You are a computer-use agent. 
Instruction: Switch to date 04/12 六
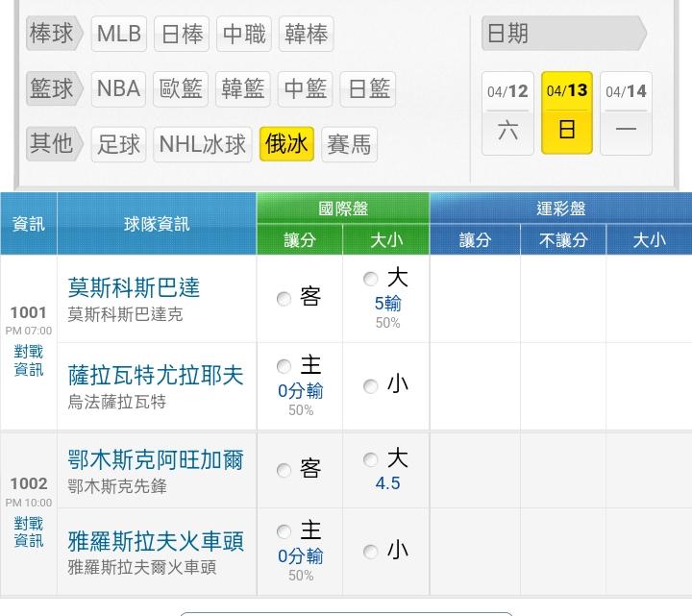tap(508, 113)
